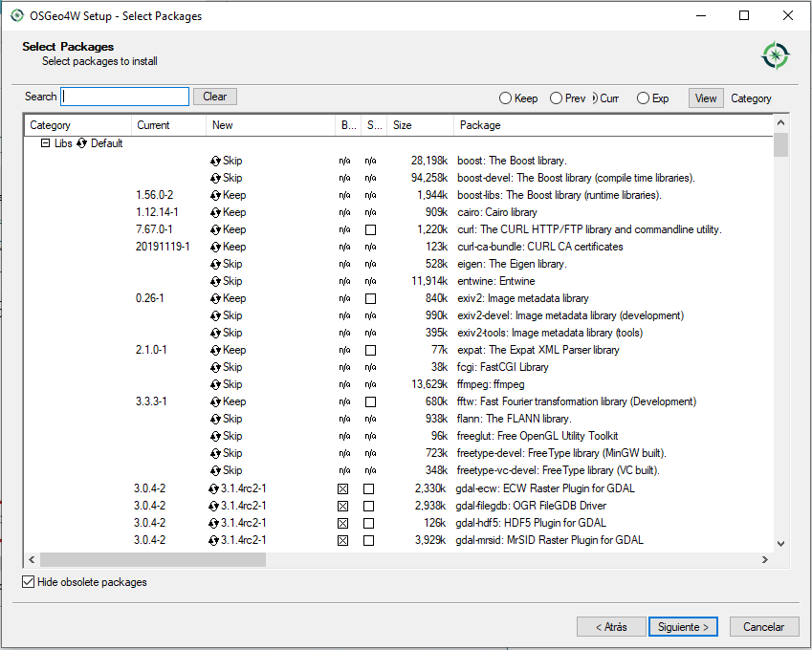Click the cycle icon for boost package
Screen dimensions: 812x650
pyautogui.click(x=215, y=161)
